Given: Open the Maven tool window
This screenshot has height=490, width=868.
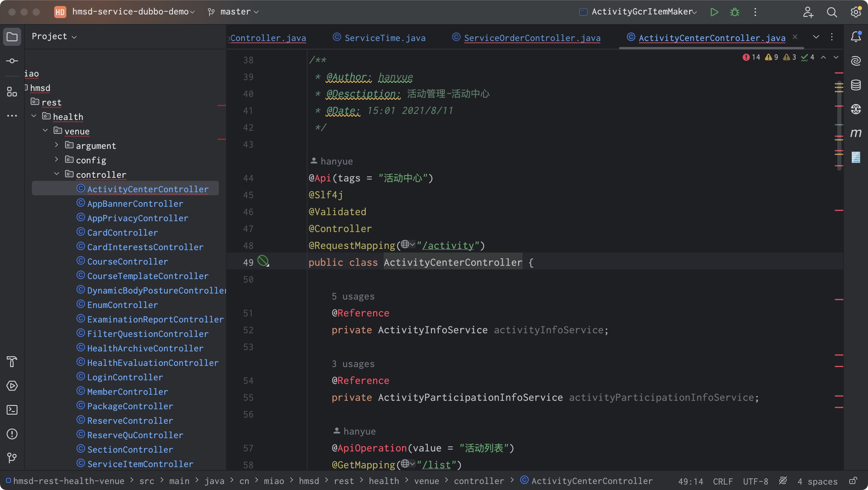Looking at the screenshot, I should 856,133.
